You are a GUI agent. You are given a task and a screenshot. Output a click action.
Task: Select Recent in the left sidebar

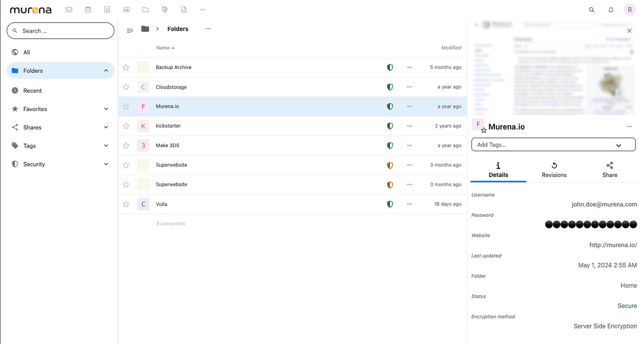coord(60,90)
